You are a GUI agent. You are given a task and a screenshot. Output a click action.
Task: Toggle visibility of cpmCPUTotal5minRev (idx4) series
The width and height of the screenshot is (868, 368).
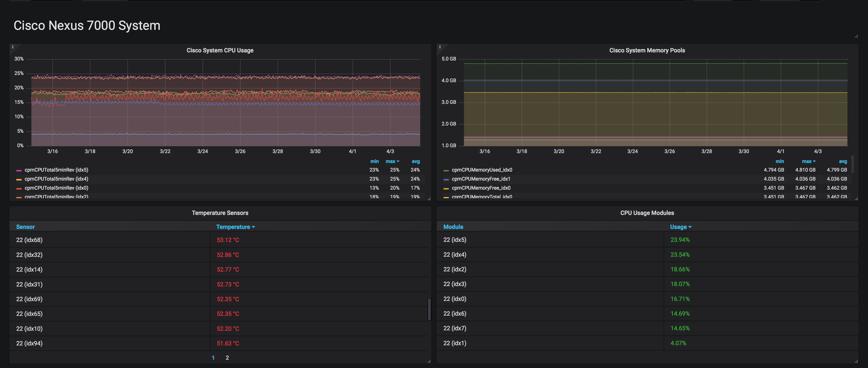click(x=56, y=179)
